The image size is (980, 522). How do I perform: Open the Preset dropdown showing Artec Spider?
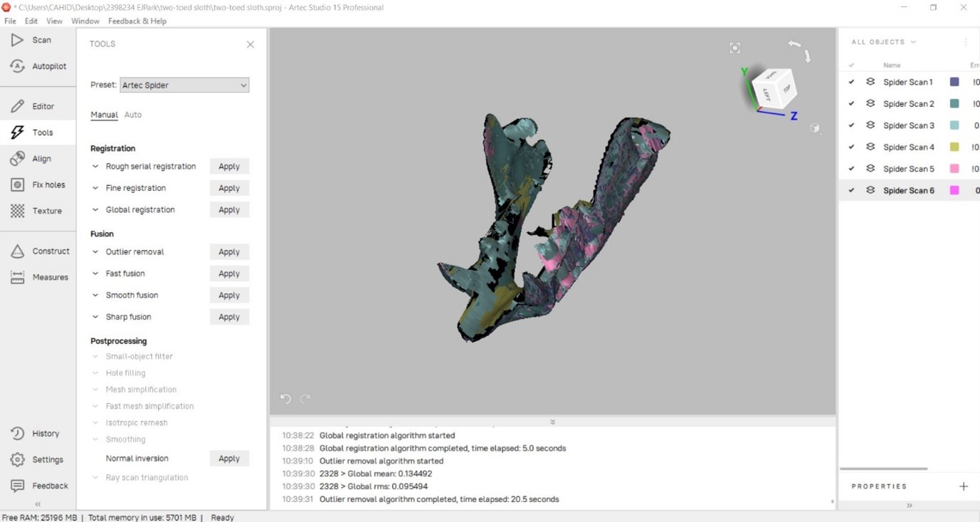click(184, 85)
